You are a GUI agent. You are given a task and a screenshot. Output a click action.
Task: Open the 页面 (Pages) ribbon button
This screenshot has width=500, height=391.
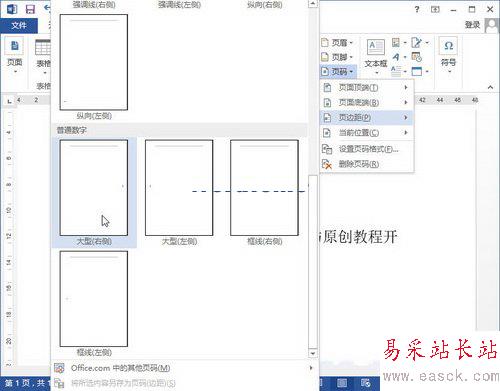(14, 55)
